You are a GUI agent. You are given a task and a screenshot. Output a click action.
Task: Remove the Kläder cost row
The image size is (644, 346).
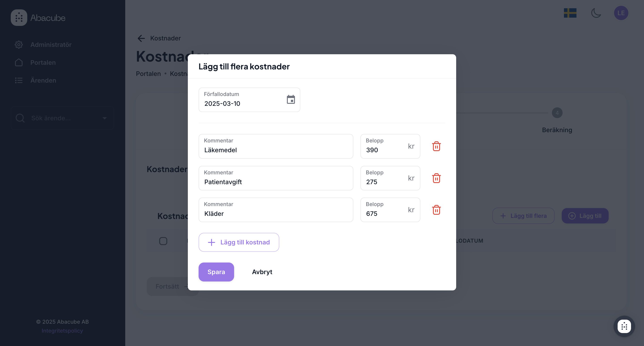click(436, 210)
